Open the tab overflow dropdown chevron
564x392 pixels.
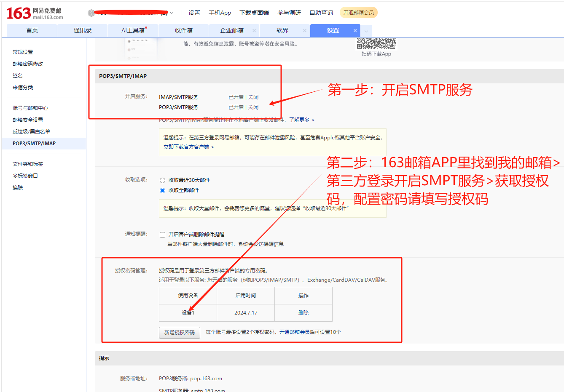(x=366, y=31)
